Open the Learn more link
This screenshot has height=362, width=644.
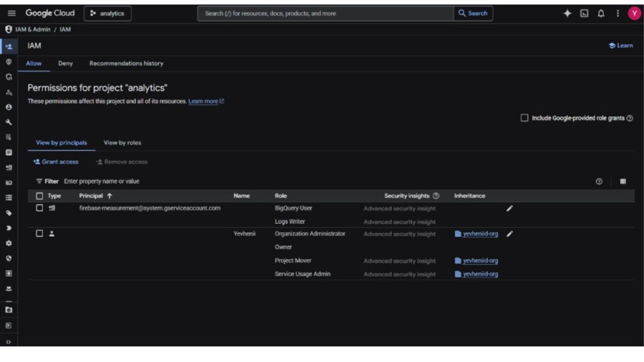206,101
